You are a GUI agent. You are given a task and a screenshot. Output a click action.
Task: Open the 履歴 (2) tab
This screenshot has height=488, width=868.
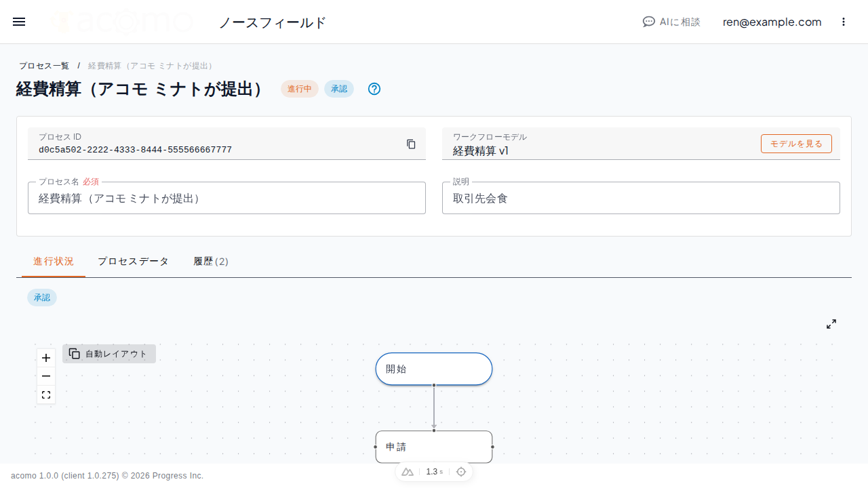pyautogui.click(x=211, y=262)
